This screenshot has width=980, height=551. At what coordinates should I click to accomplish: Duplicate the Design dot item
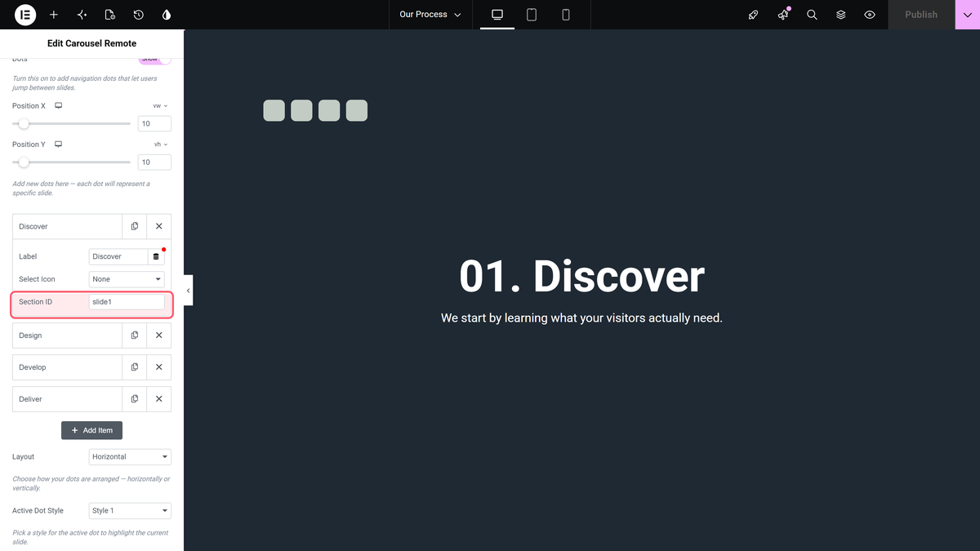pyautogui.click(x=135, y=335)
